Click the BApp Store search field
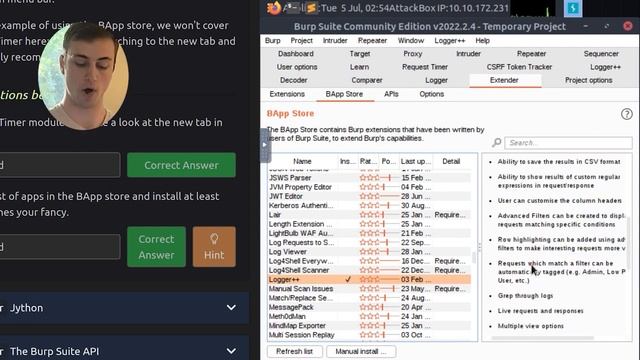The image size is (640, 360). (x=569, y=143)
